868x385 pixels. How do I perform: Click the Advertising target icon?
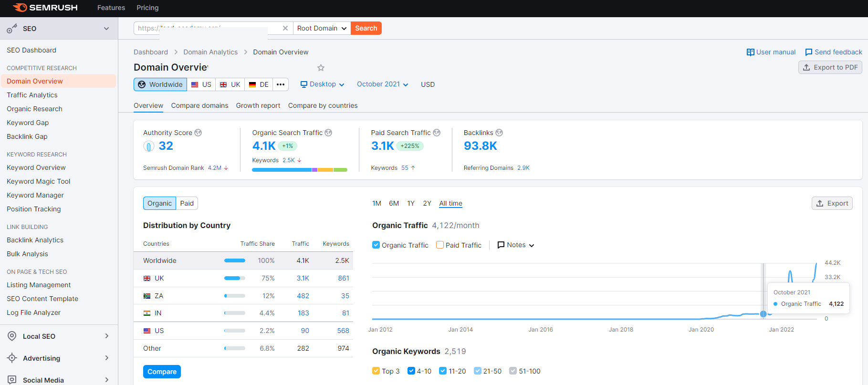(x=12, y=358)
